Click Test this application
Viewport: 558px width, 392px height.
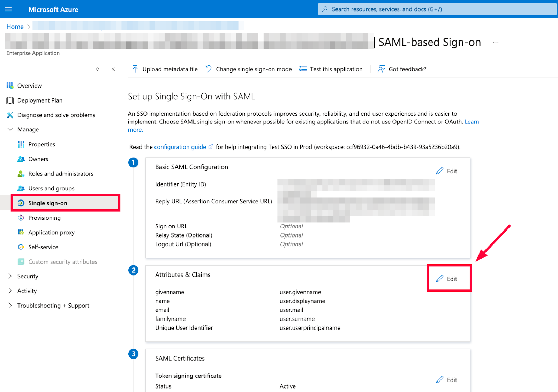tap(336, 69)
